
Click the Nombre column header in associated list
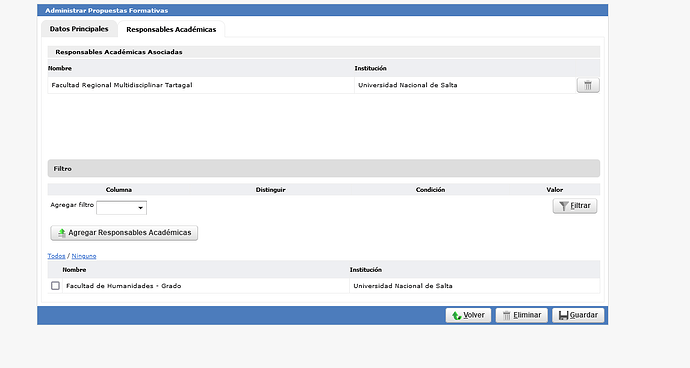point(60,68)
